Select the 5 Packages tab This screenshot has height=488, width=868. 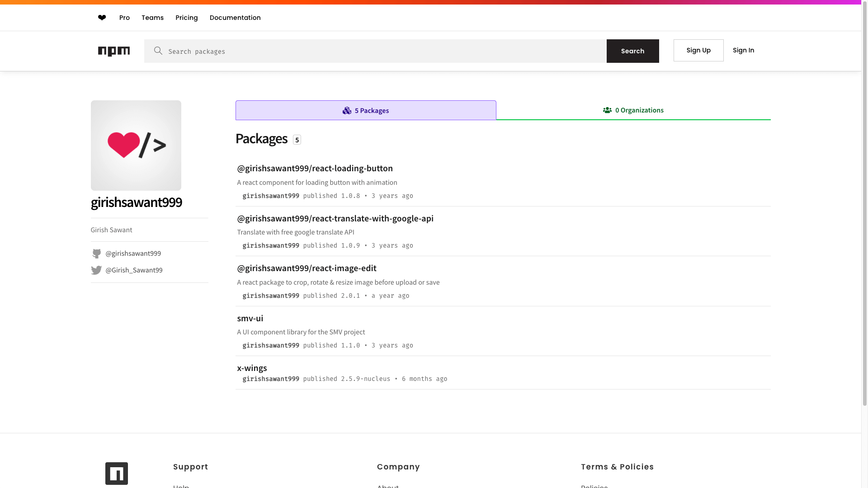tap(366, 111)
